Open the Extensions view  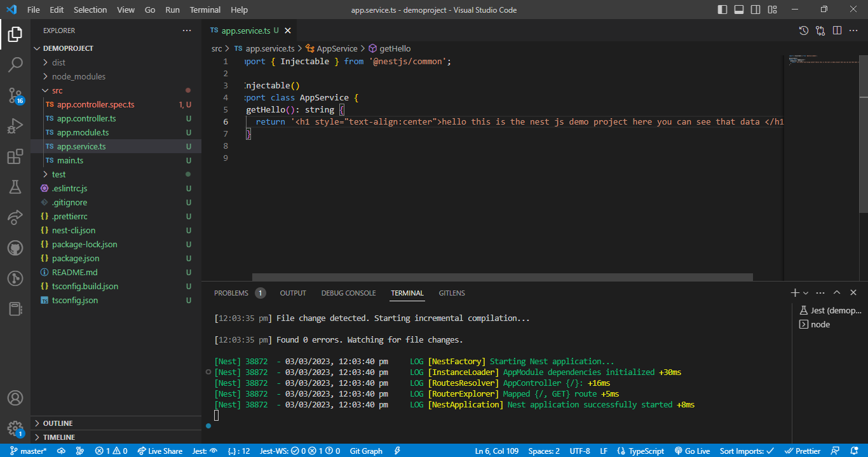pyautogui.click(x=15, y=157)
